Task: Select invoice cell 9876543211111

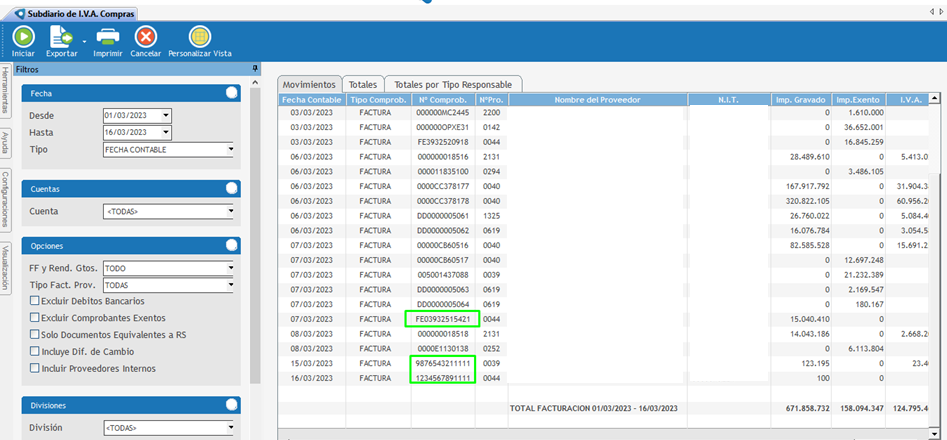Action: point(443,363)
